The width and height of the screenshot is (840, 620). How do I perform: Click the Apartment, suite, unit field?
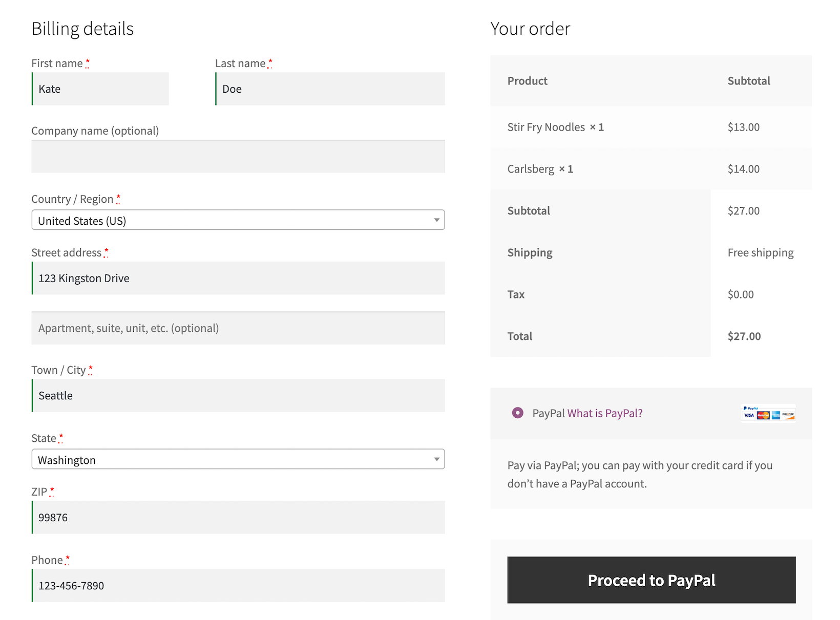coord(237,328)
